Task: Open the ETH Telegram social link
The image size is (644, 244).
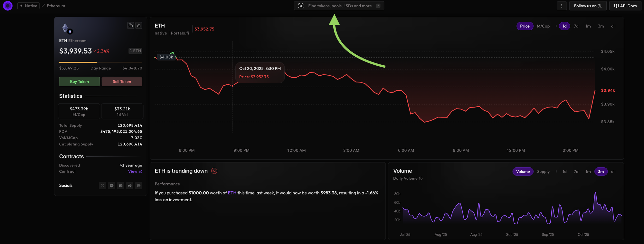Action: click(x=112, y=185)
